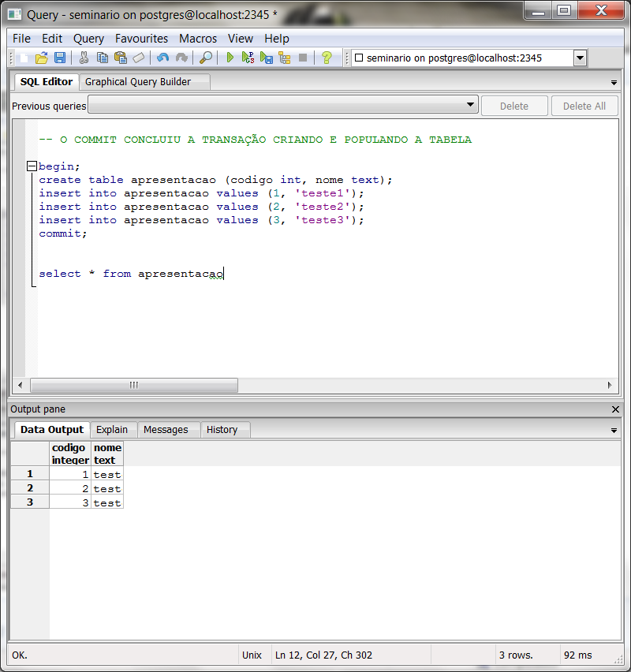The height and width of the screenshot is (672, 631).
Task: Place cursor on the select statement line
Action: 131,274
